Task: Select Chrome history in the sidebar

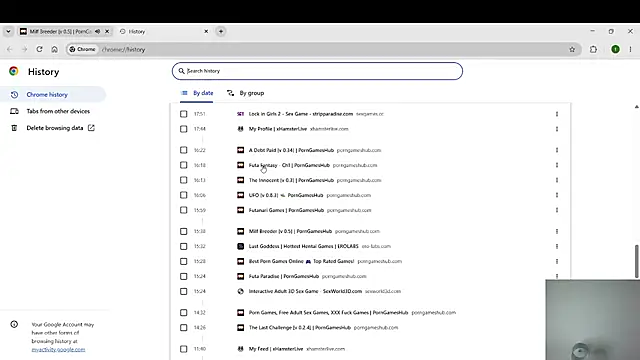Action: tap(53, 95)
